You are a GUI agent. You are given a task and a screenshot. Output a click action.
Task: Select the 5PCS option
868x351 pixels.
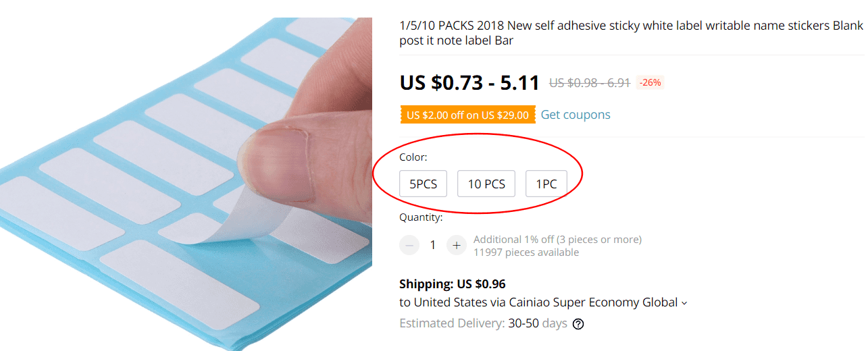tap(423, 184)
